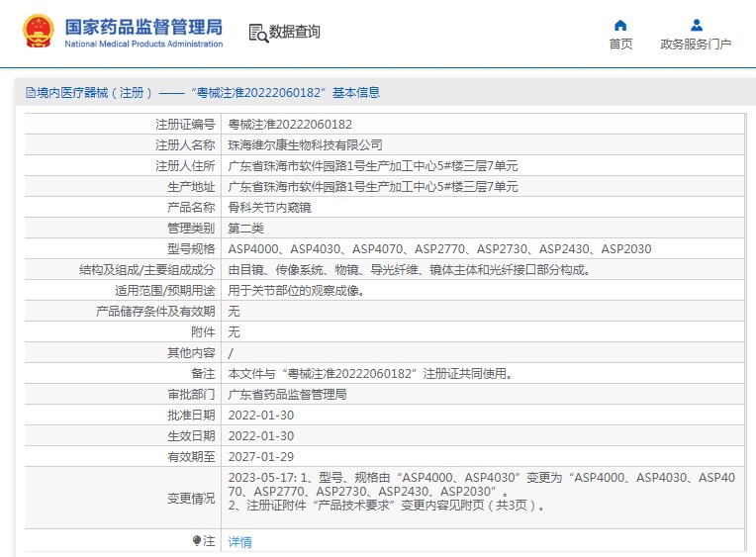
Task: Click change line 2、注册证附件
Action: pyautogui.click(x=387, y=506)
